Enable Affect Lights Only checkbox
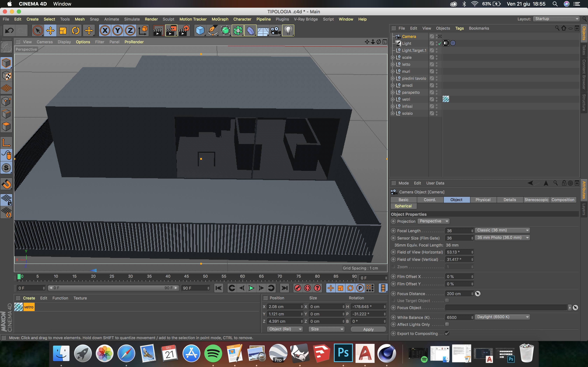The image size is (588, 367). (447, 324)
